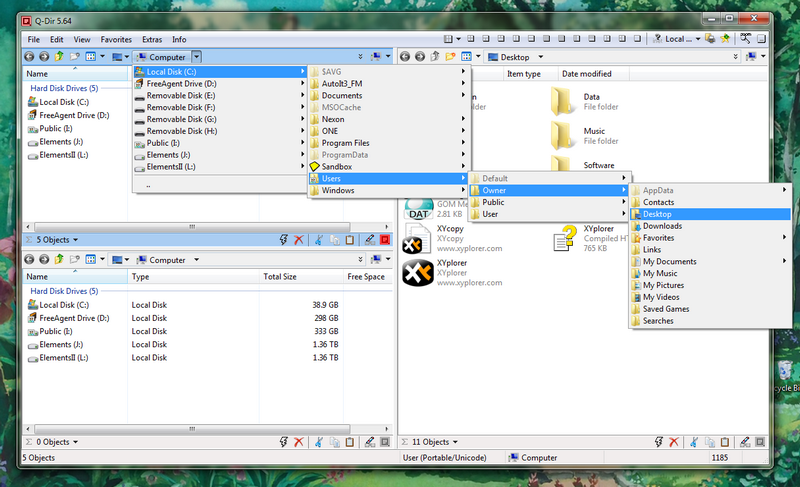This screenshot has width=800, height=487.
Task: Expand view mode dropdown in bottom-left pane
Action: click(104, 259)
